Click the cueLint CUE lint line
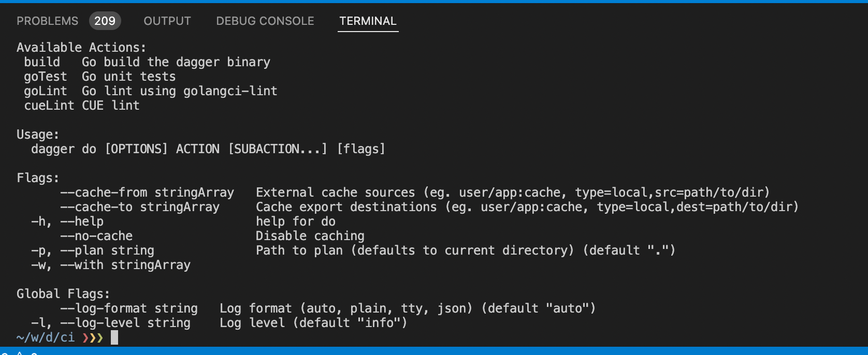Viewport: 868px width, 355px height. pyautogui.click(x=82, y=105)
